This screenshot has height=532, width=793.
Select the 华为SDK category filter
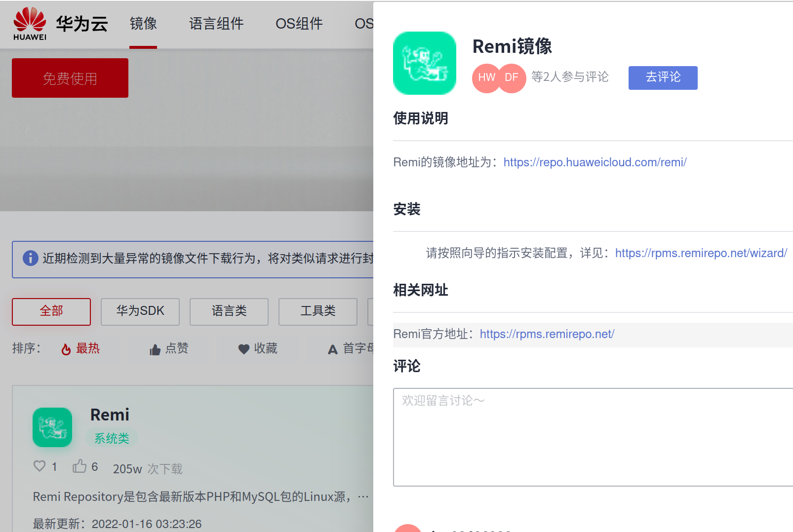(140, 311)
